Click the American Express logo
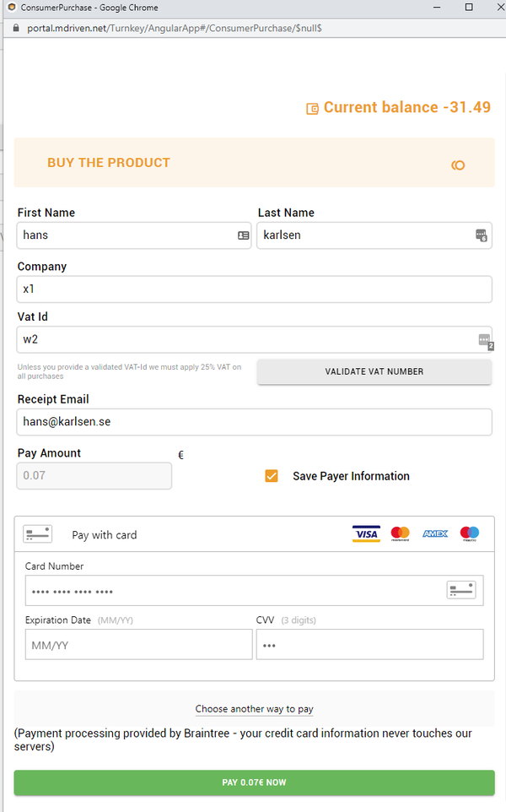506x812 pixels. tap(435, 534)
